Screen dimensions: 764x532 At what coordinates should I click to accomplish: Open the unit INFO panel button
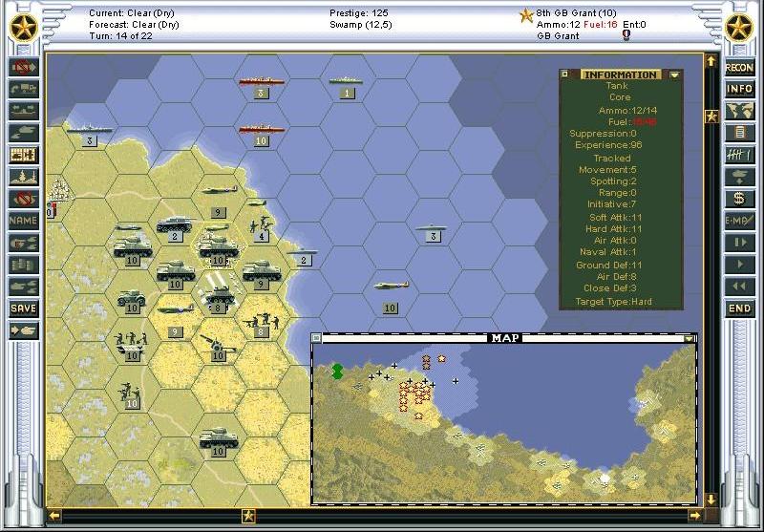pyautogui.click(x=739, y=89)
